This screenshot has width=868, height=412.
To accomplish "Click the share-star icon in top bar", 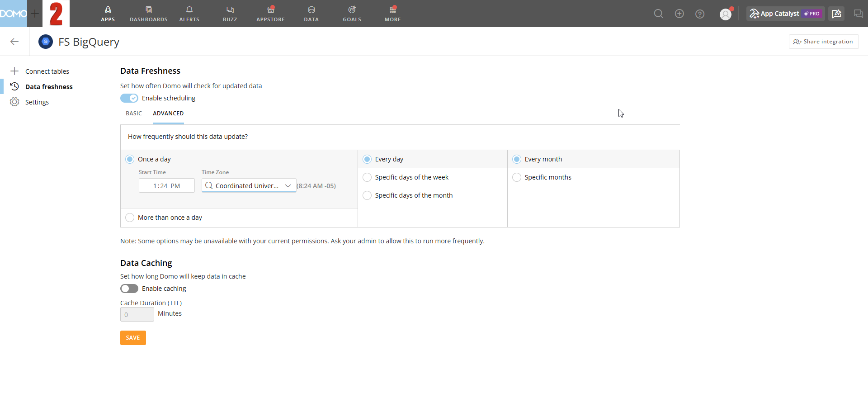I will coord(837,14).
